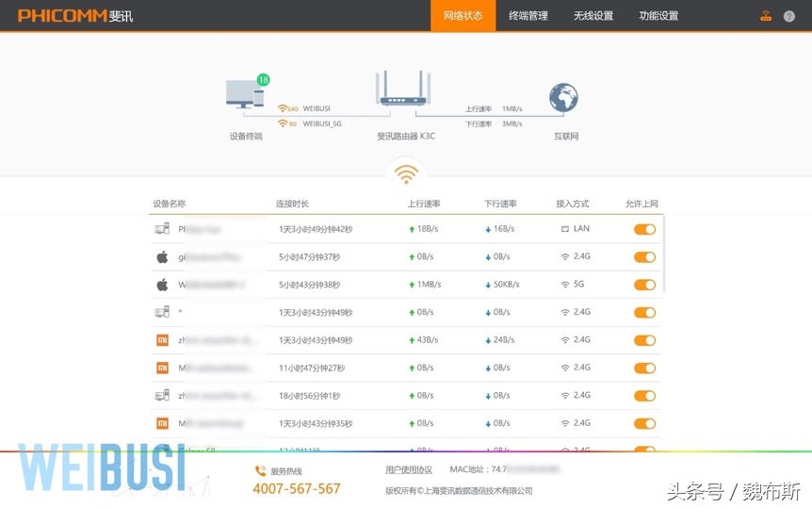Click the 4007-567-567 hotline number

coord(296,488)
